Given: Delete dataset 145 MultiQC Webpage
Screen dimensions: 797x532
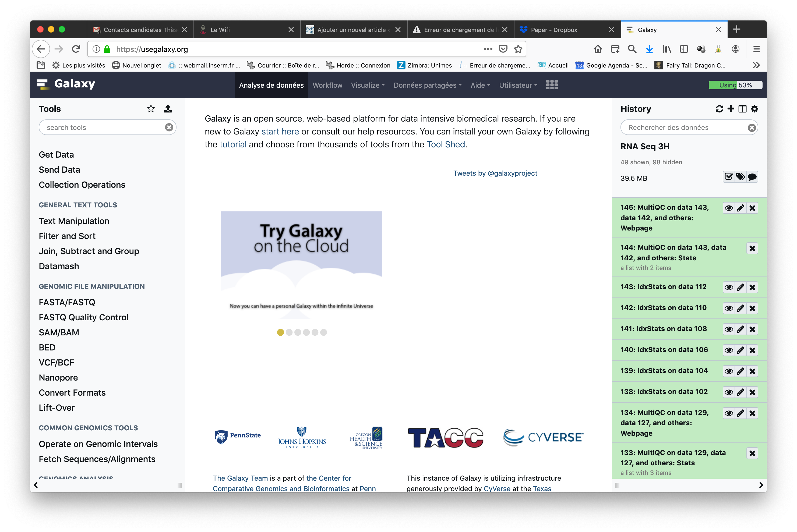Looking at the screenshot, I should click(x=752, y=208).
